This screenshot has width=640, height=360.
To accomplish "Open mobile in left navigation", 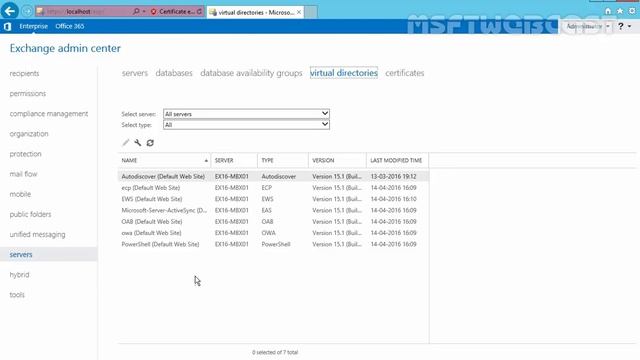I will 20,194.
